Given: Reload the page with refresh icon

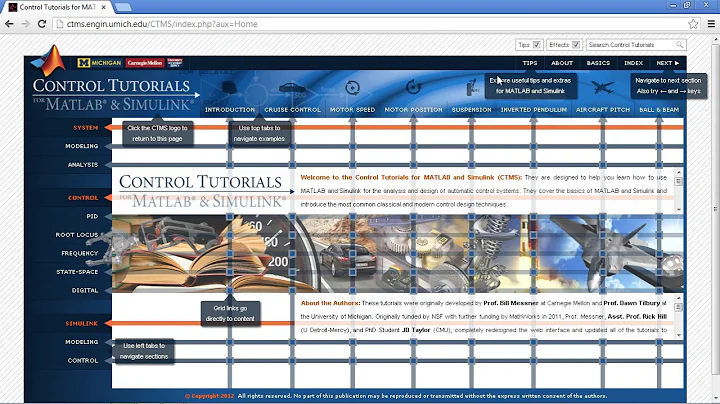Looking at the screenshot, I should coord(42,24).
